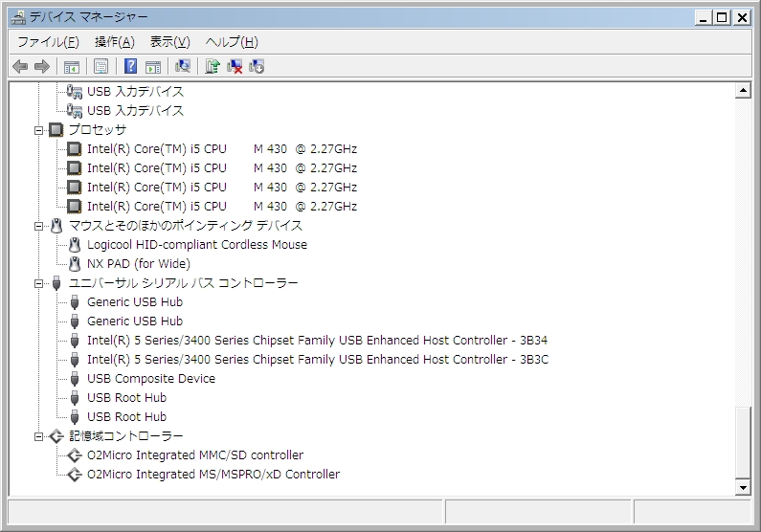Image resolution: width=761 pixels, height=532 pixels.
Task: Select Logicool HID-compliant Cordless Mouse
Action: pyautogui.click(x=197, y=245)
